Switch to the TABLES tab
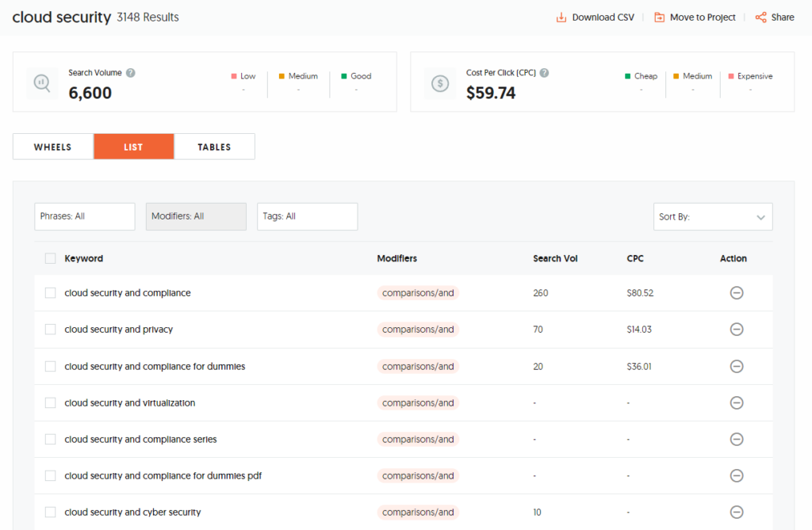 coord(214,146)
